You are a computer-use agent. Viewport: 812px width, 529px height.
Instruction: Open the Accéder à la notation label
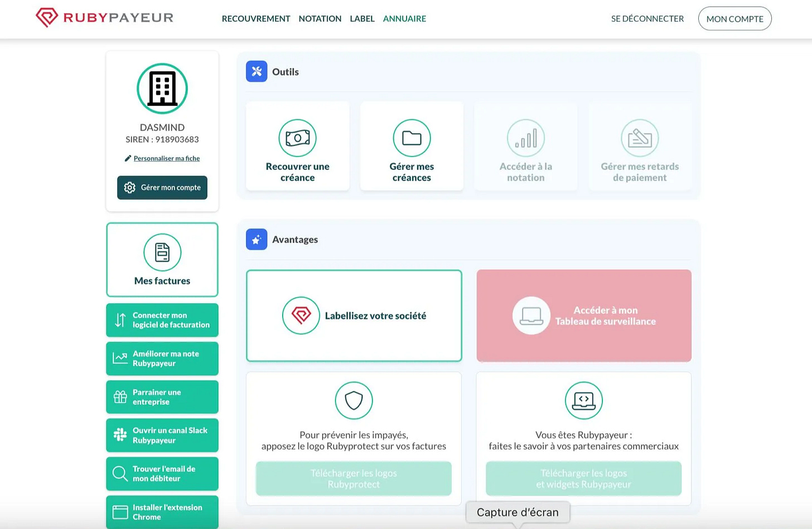[526, 172]
